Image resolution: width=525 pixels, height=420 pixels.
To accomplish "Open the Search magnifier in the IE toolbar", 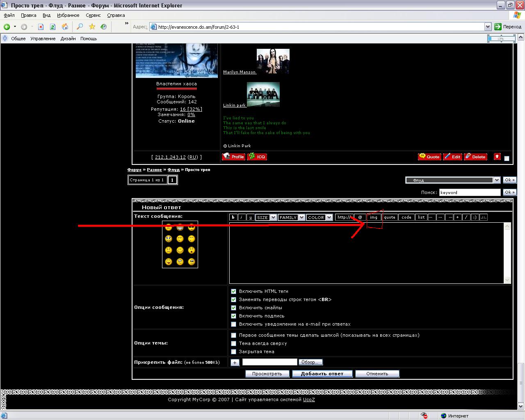I will coord(80,27).
